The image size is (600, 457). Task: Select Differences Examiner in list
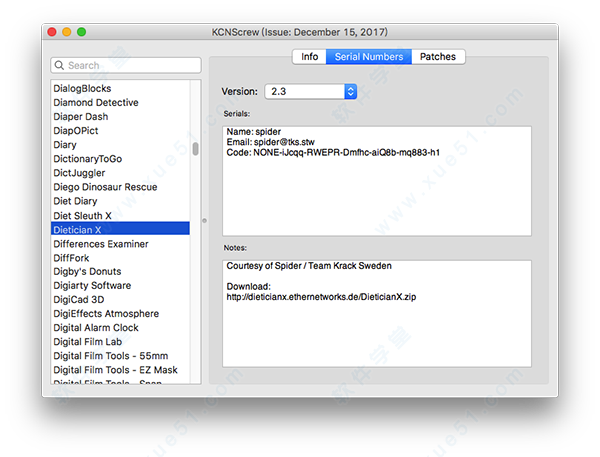pyautogui.click(x=120, y=244)
